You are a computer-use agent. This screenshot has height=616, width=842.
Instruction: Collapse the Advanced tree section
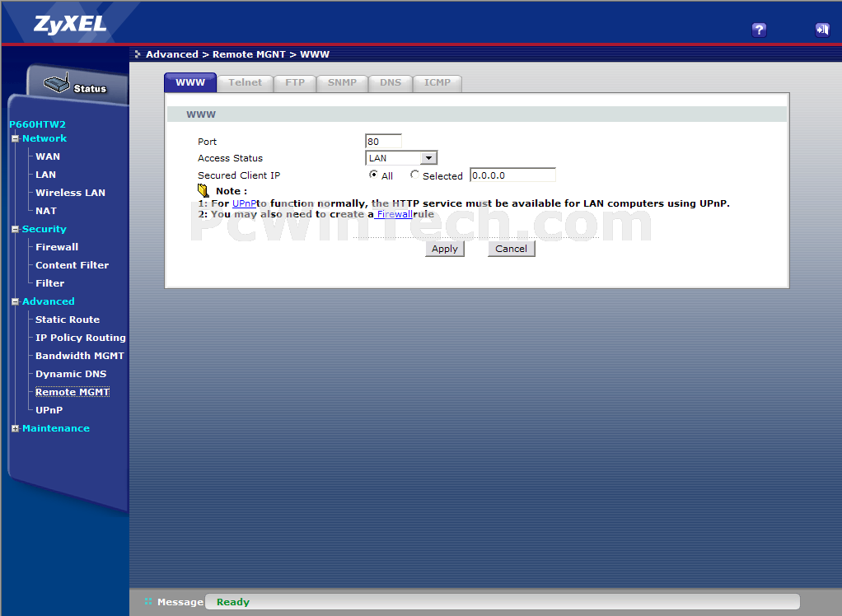[x=15, y=301]
